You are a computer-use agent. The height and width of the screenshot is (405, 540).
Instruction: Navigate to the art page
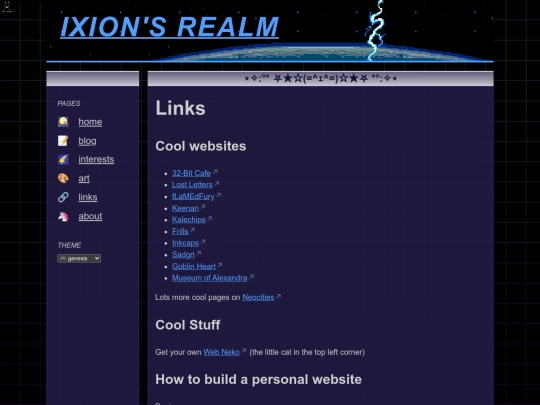(x=84, y=178)
